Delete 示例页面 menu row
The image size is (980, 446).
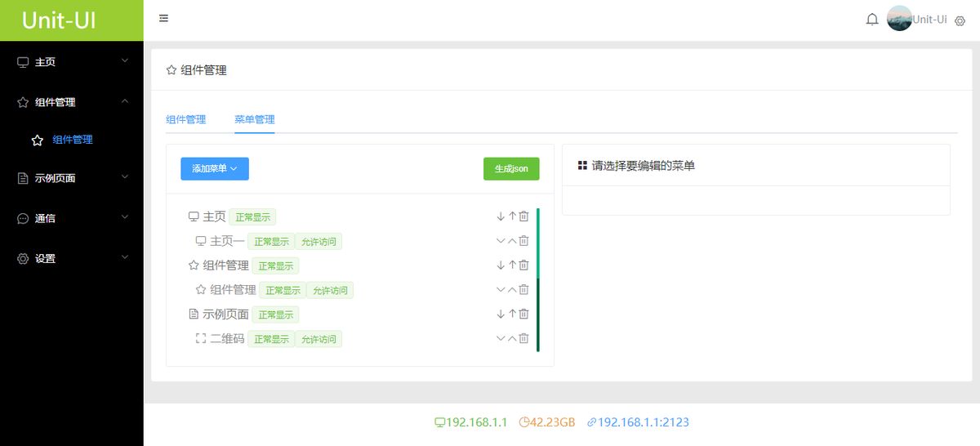pyautogui.click(x=524, y=314)
